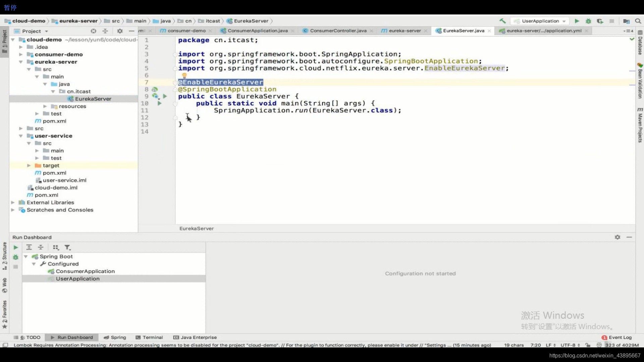Open the UserApplication run configuration dropdown

pos(540,21)
